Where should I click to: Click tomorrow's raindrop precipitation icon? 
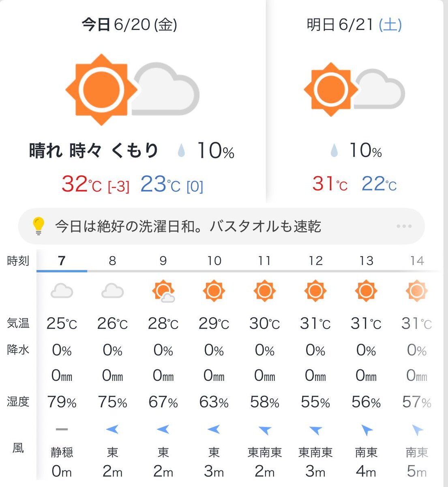click(x=334, y=151)
